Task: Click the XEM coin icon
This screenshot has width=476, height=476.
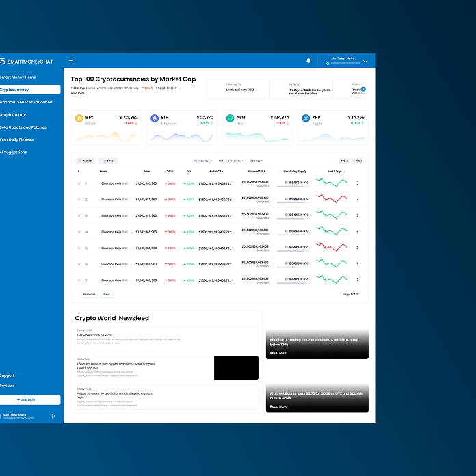Action: [230, 118]
